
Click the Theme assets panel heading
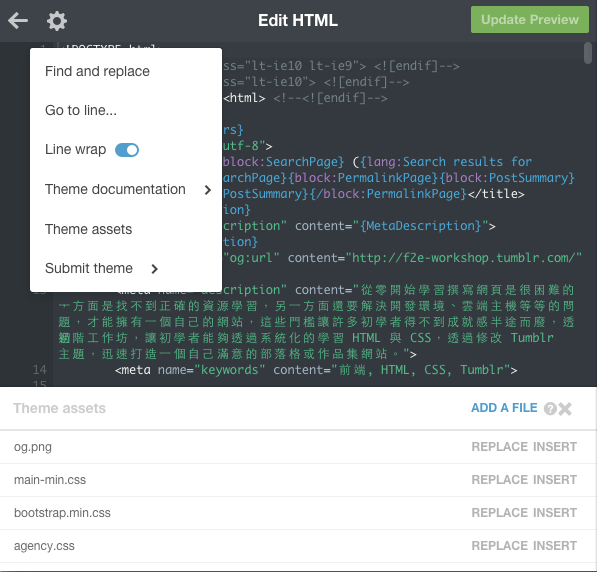59,408
